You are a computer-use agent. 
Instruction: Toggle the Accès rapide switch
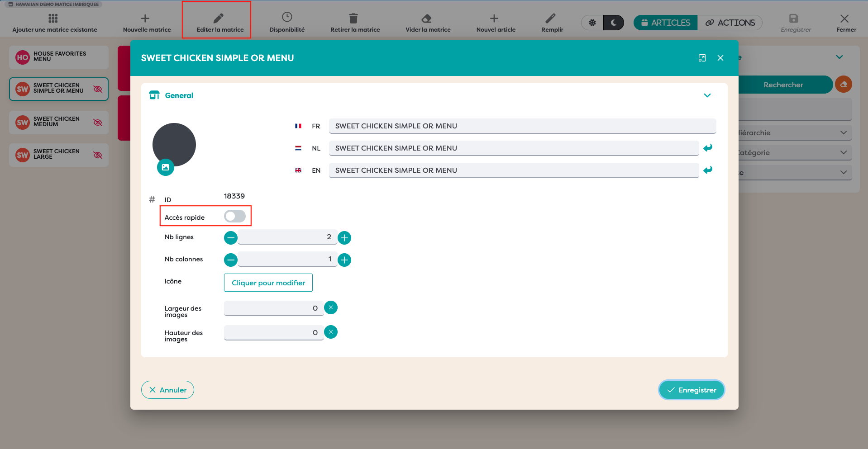(235, 216)
